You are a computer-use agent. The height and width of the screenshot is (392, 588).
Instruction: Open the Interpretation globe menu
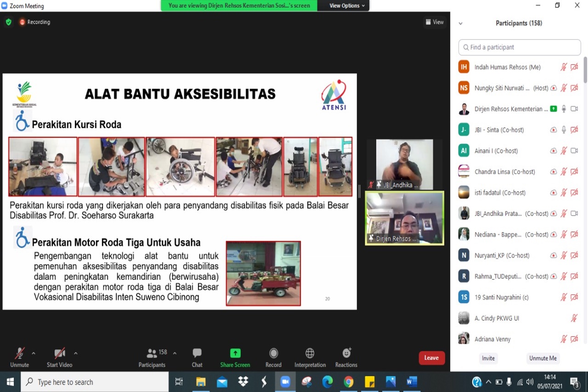pyautogui.click(x=310, y=358)
